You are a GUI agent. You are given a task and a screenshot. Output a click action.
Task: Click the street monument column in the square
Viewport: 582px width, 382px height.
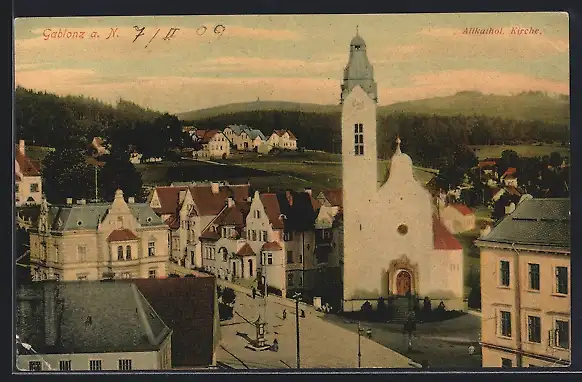tap(260, 332)
